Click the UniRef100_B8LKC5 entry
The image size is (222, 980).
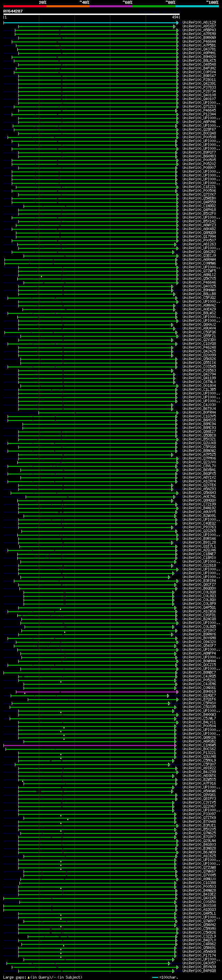(199, 60)
